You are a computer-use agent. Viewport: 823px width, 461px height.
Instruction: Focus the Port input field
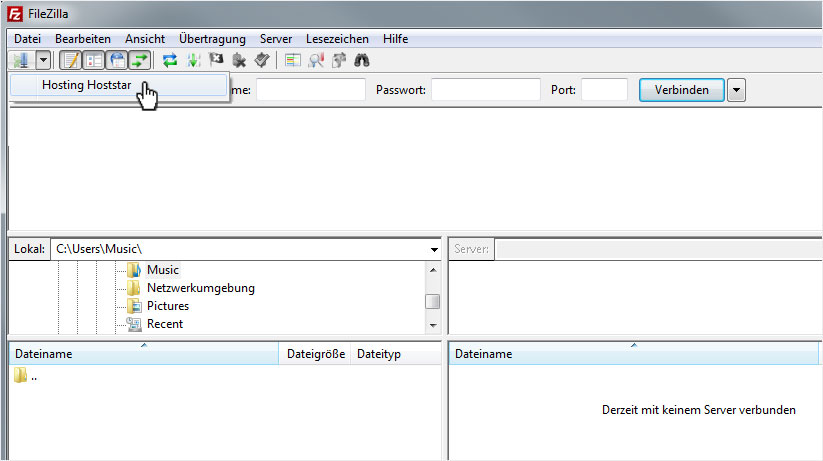click(604, 90)
